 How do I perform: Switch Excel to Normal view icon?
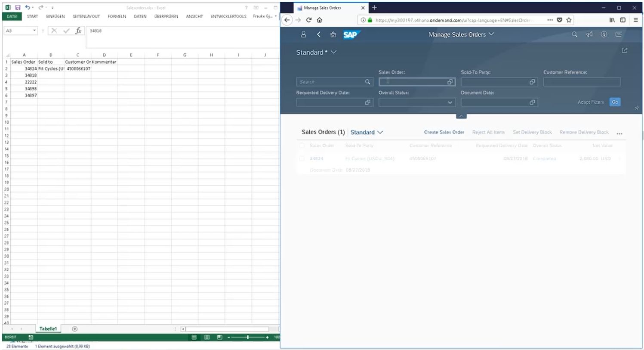click(x=194, y=337)
